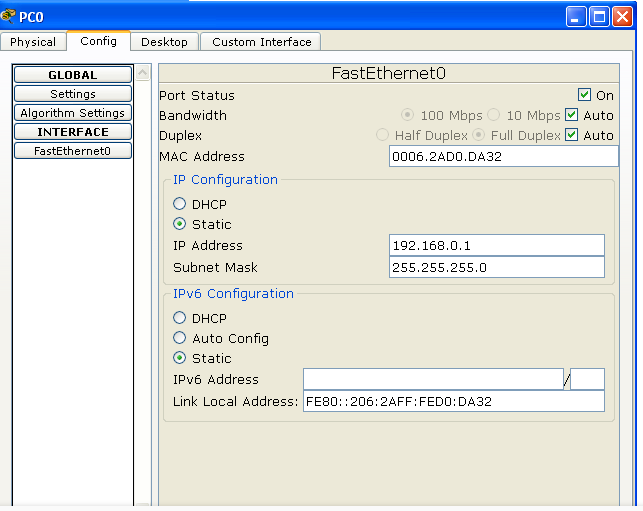Close the PC0 window
The height and width of the screenshot is (511, 643).
pos(622,17)
